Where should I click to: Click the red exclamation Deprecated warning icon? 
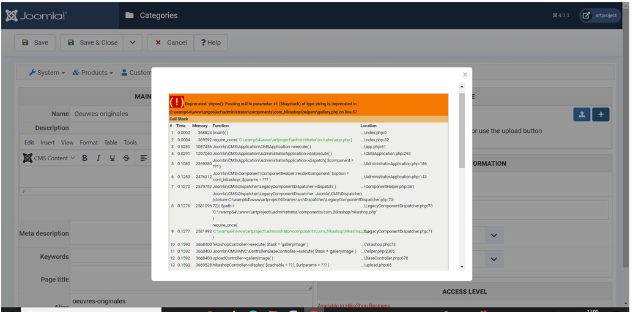click(x=177, y=102)
